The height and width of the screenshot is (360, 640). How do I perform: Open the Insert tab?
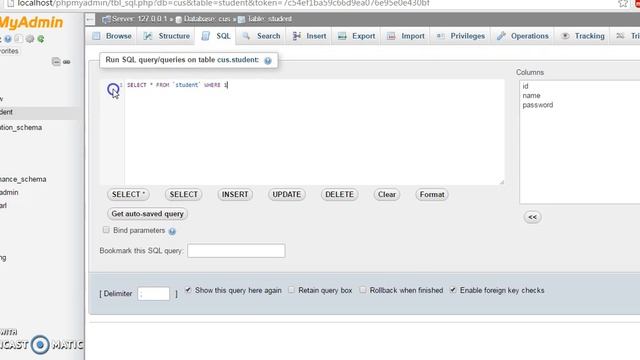(x=309, y=36)
